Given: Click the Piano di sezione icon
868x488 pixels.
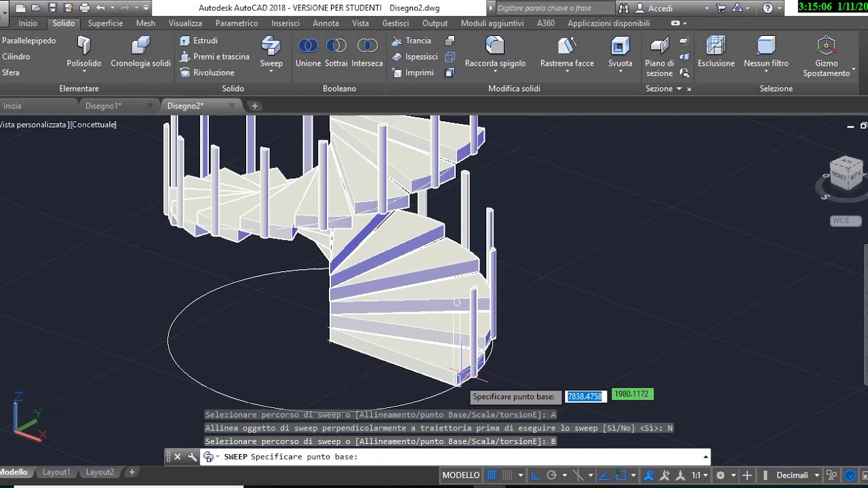Looking at the screenshot, I should coord(659,45).
